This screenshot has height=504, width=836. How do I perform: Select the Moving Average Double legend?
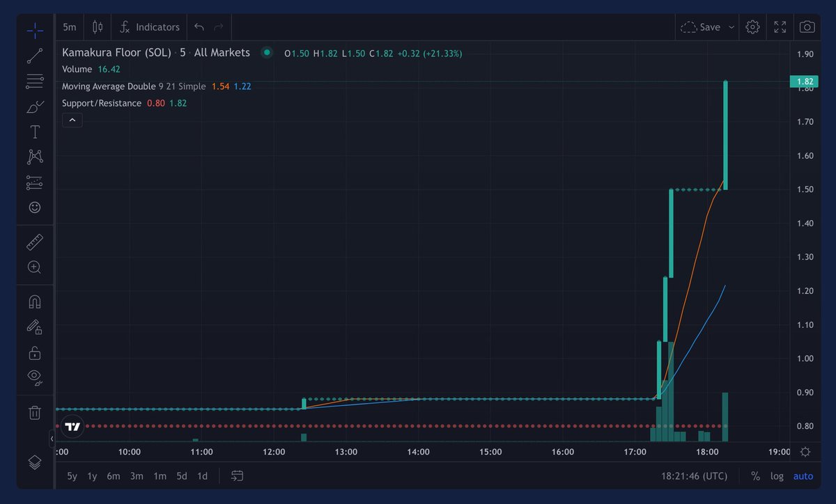tap(109, 86)
